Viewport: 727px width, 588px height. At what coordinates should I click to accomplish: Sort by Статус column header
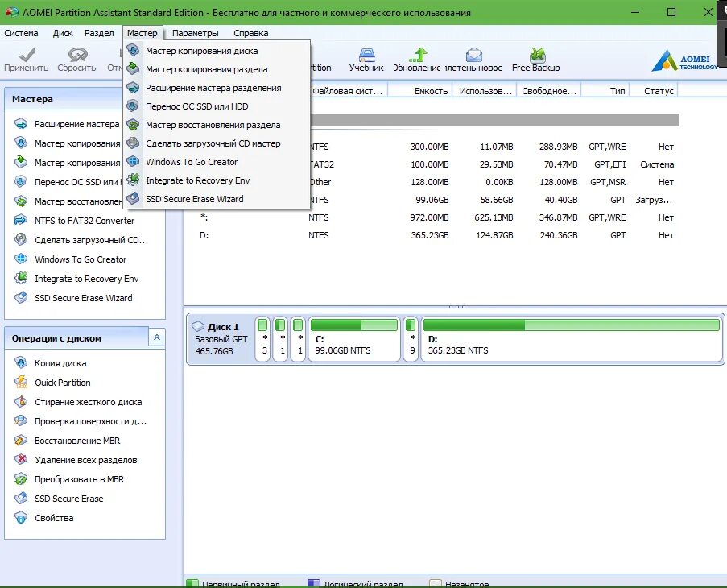tap(654, 91)
